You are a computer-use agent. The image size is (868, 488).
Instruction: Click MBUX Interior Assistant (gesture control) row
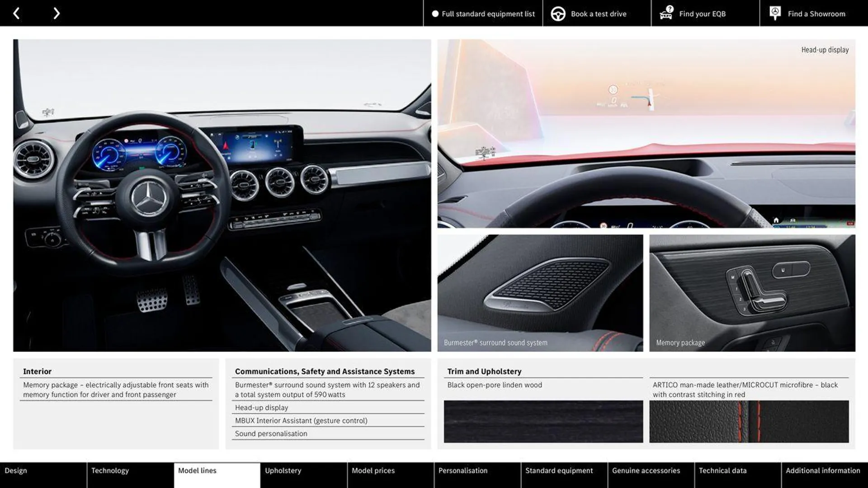(329, 421)
